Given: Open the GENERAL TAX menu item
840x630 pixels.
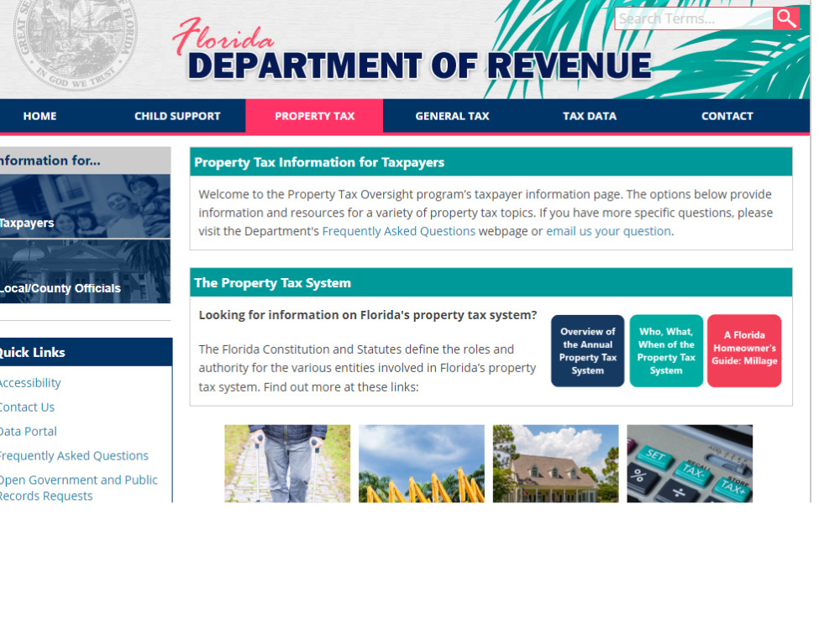Looking at the screenshot, I should click(x=452, y=116).
